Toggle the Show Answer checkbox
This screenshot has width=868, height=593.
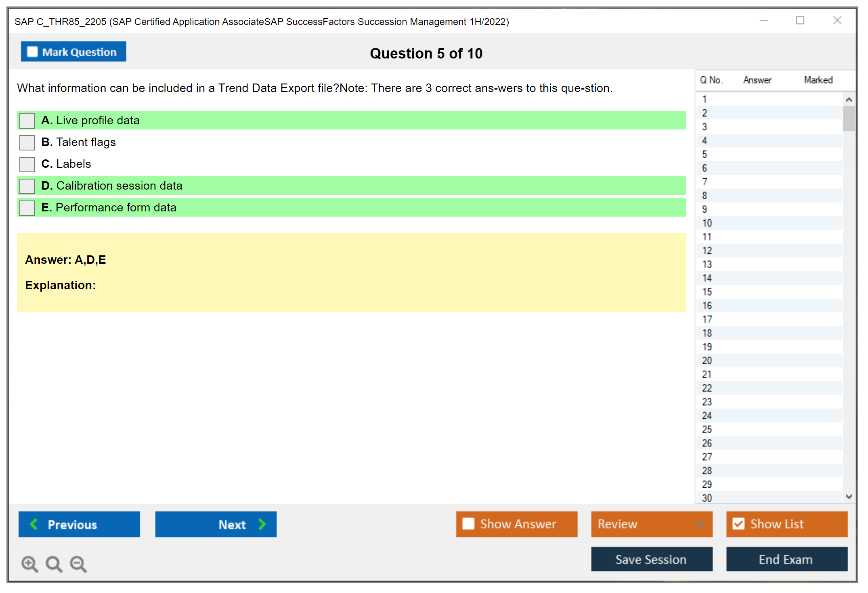(468, 524)
